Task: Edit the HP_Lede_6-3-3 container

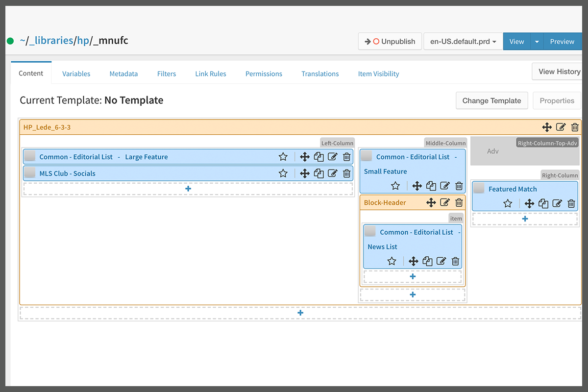Action: coord(561,127)
